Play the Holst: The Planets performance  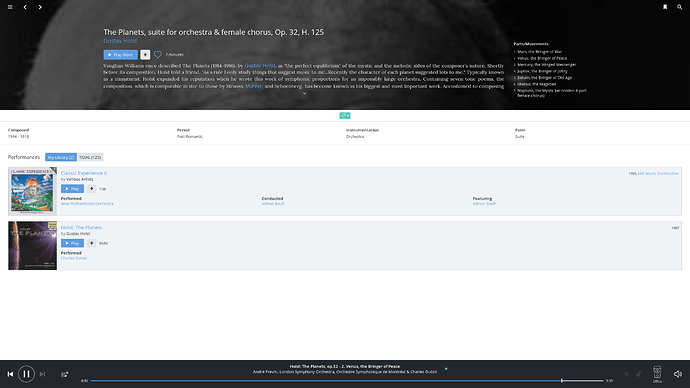72,243
